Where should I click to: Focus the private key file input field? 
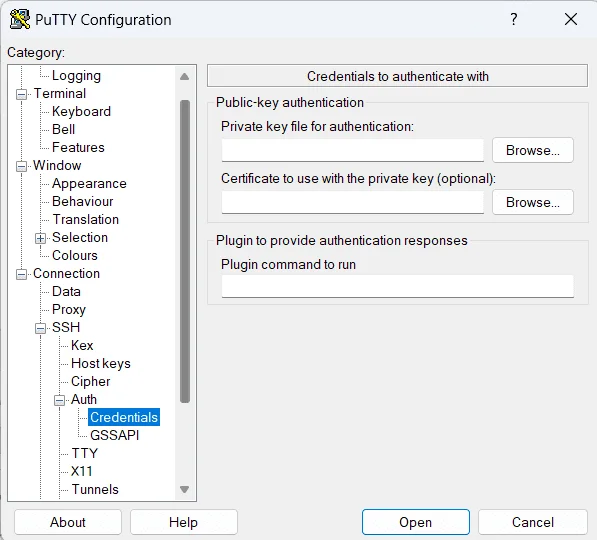353,150
